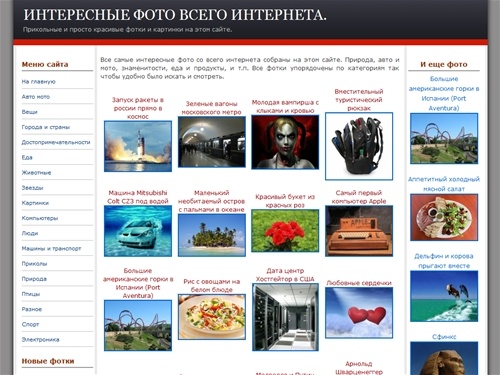The height and width of the screenshot is (375, 500).
Task: Select the 'Компьютеры' category
Action: tap(40, 218)
